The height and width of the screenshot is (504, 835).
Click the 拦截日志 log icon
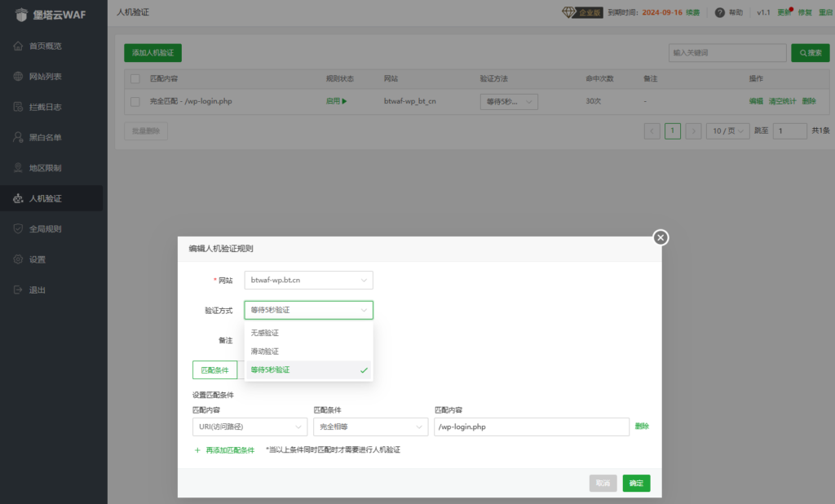(18, 107)
